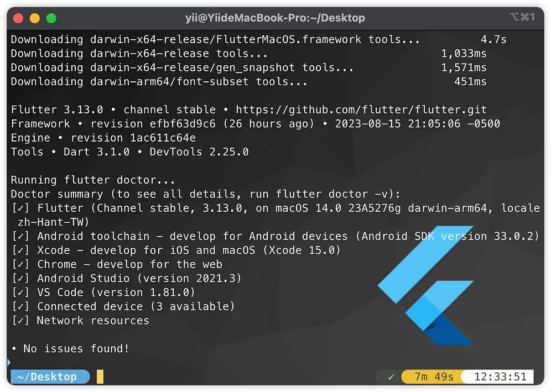Click the text '3 available'
551x392 pixels.
(193, 306)
